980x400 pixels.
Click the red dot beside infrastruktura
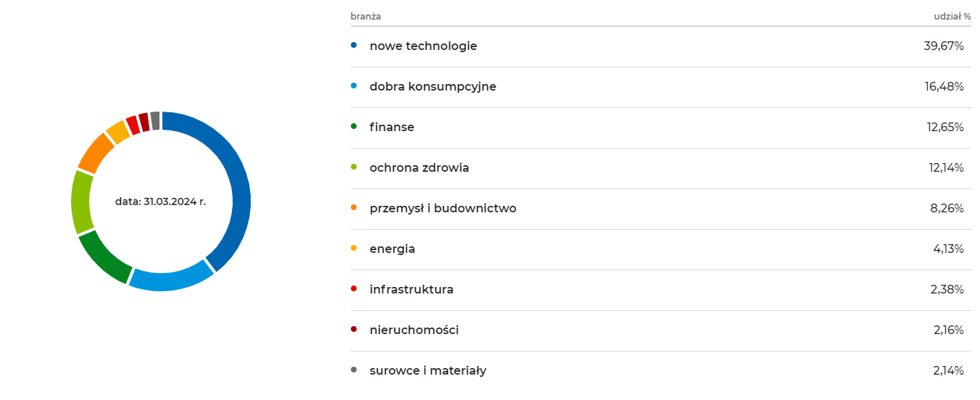354,288
